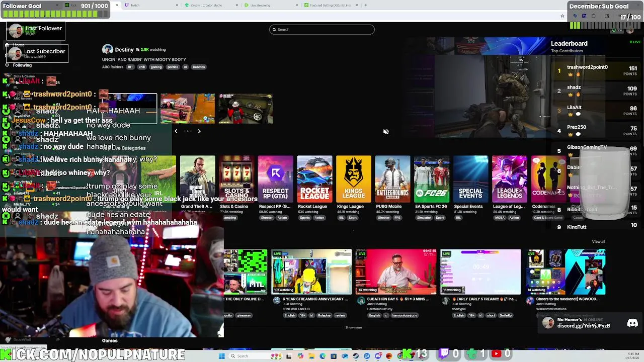
Task: Open Rocket League category cover
Action: 314,179
